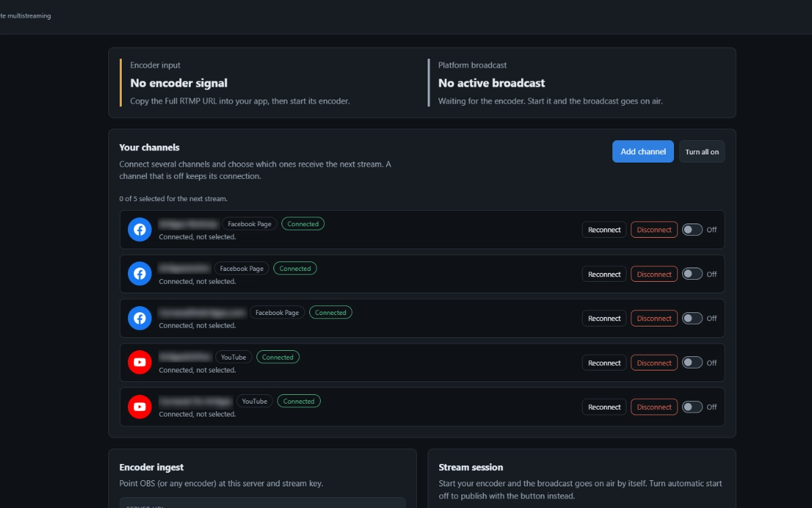Click the green Connected badge in the upper YouTube row

point(278,357)
